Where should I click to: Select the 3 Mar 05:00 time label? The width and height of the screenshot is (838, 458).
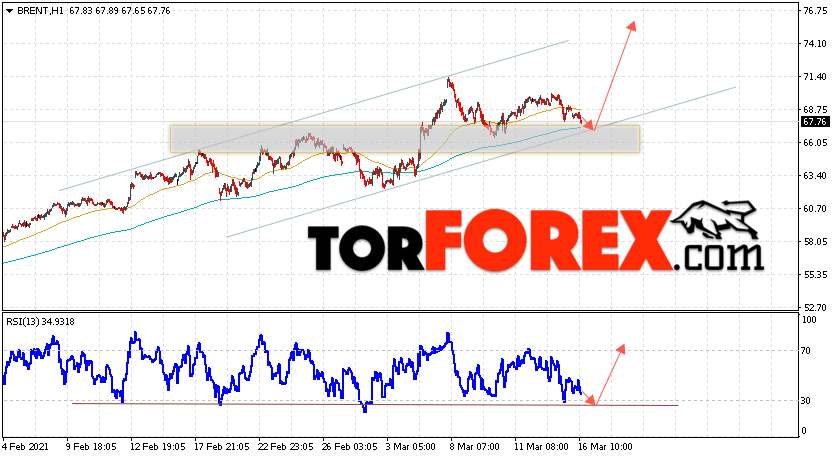411,447
